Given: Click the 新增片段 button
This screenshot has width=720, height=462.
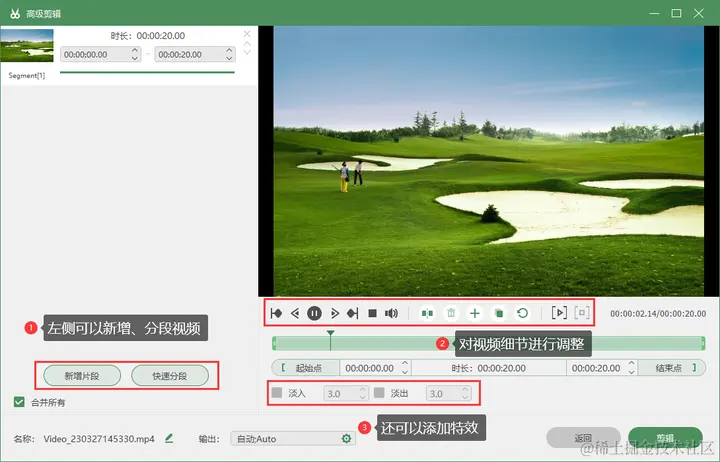Looking at the screenshot, I should point(82,376).
